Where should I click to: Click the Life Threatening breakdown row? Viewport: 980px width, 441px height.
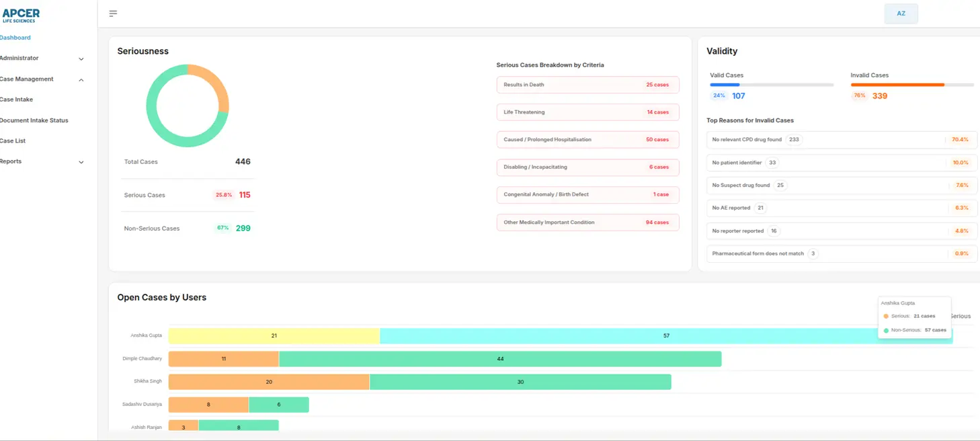point(587,112)
